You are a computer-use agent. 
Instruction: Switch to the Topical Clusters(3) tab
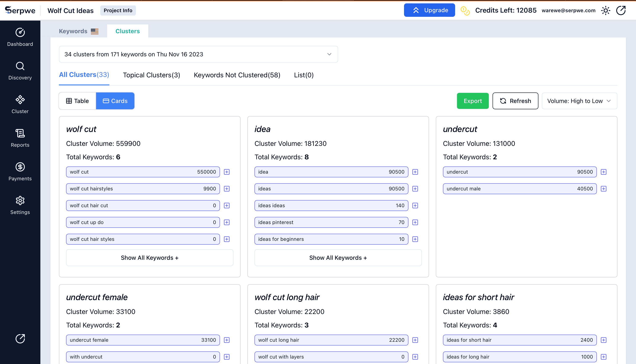coord(151,75)
